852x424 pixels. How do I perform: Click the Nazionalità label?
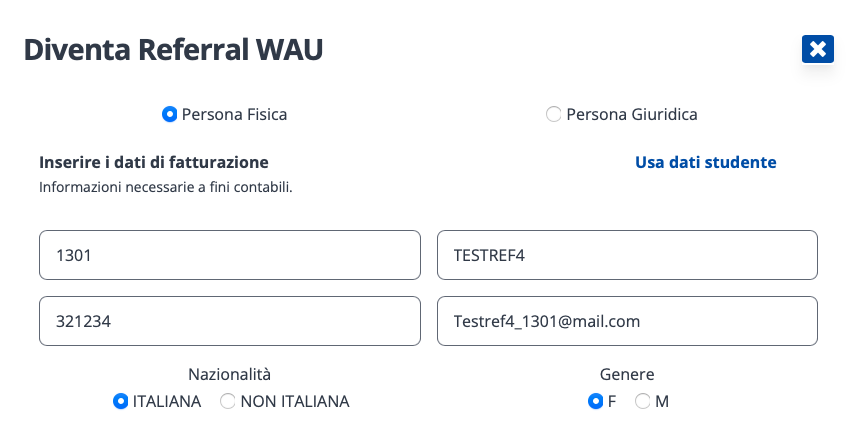click(x=229, y=374)
